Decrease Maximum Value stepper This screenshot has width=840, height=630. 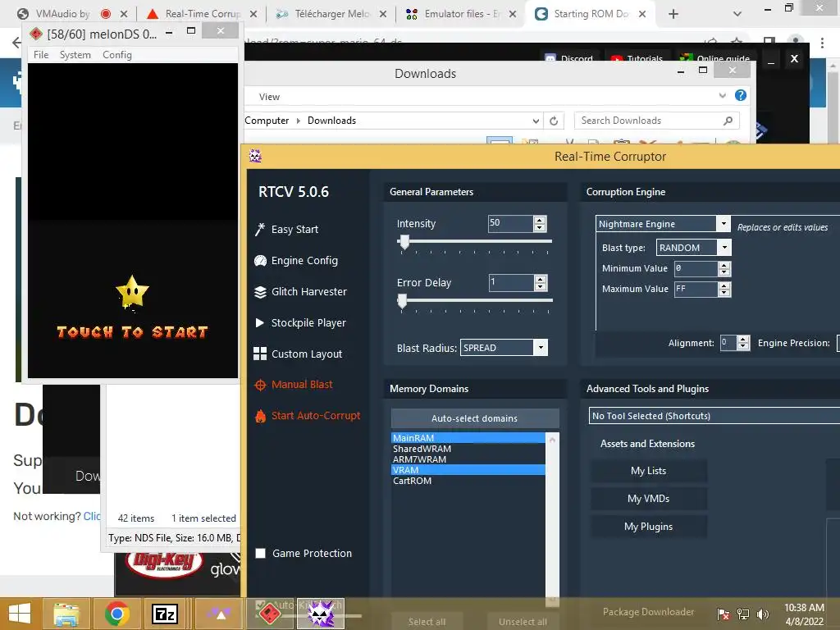(x=724, y=293)
